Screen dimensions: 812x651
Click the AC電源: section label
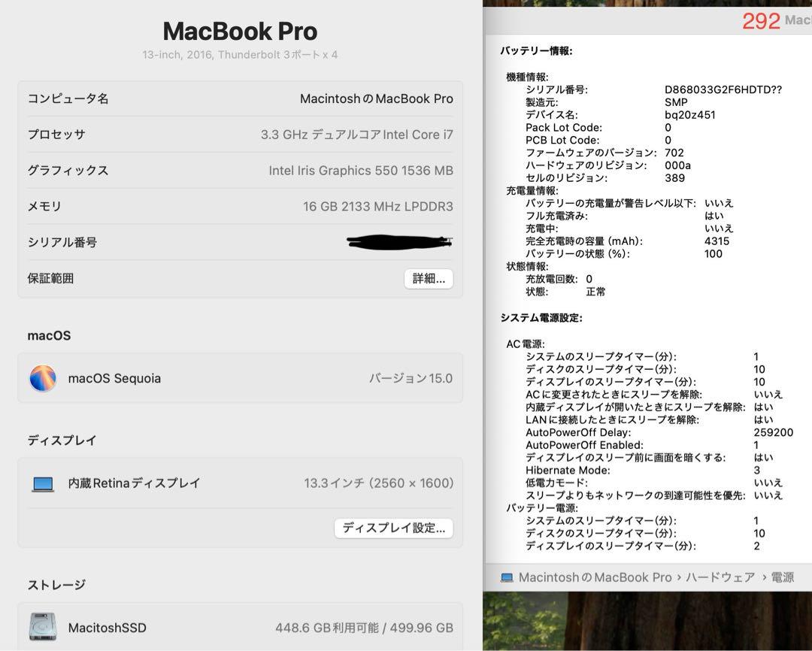pyautogui.click(x=525, y=344)
